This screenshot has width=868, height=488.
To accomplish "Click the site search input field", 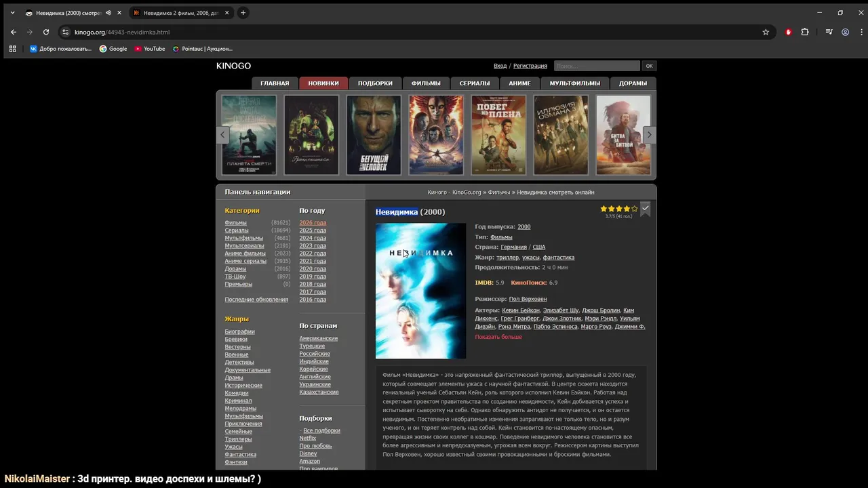I will (x=597, y=66).
